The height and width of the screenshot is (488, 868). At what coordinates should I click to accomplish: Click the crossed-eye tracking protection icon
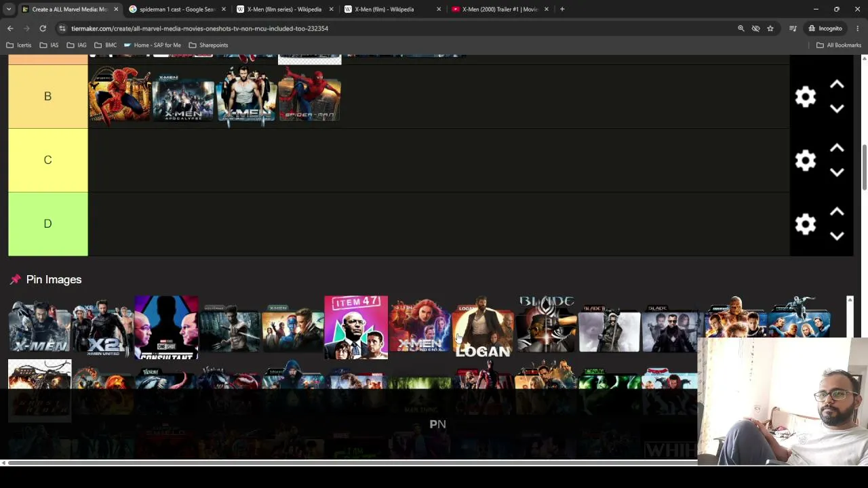pyautogui.click(x=755, y=28)
